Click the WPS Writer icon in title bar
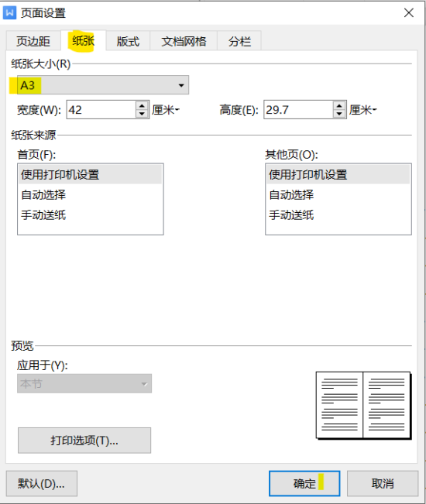Screen dimensions: 426x504 tap(9, 13)
